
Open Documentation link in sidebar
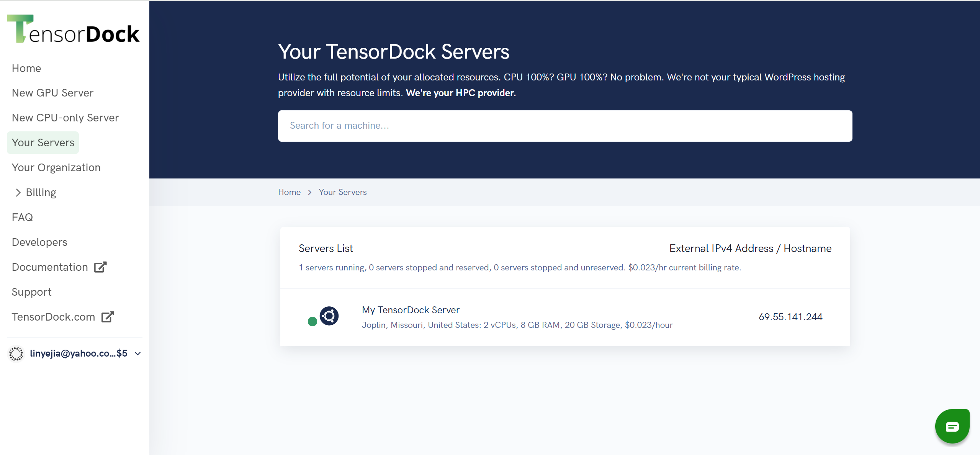point(50,267)
